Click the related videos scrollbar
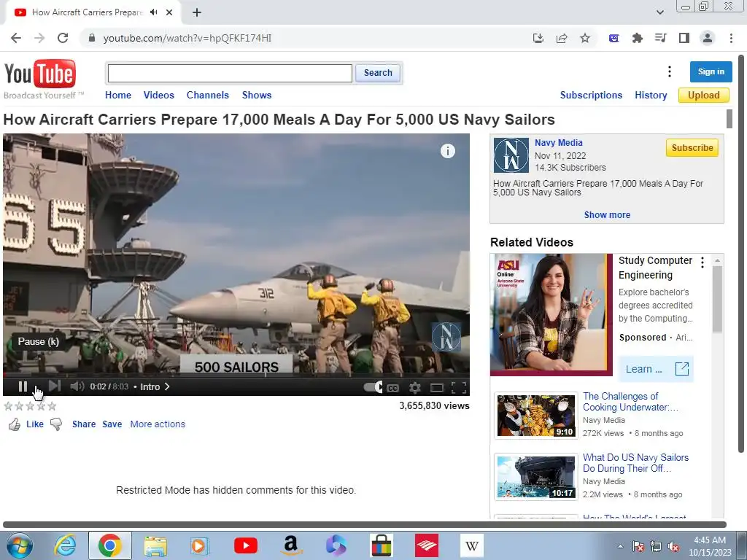747x560 pixels. (x=717, y=300)
